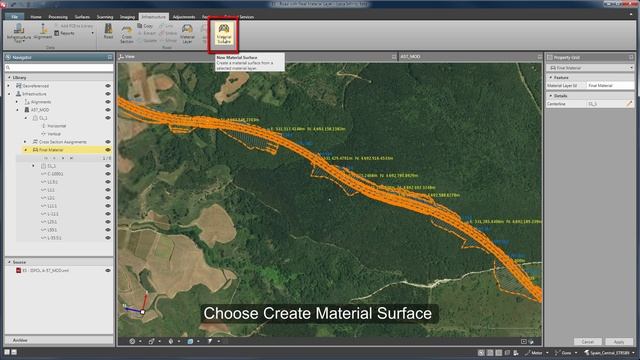Click the flag icon in view toolbar
Viewport: 640px width, 360px height.
210,341
